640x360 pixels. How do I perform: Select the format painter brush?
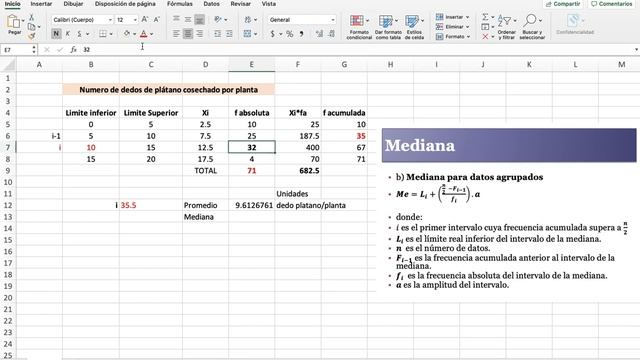click(31, 36)
